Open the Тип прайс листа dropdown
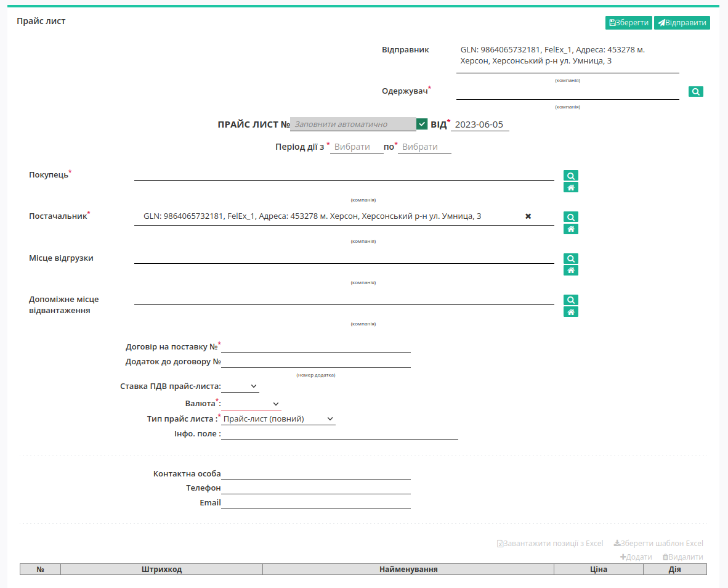728x588 pixels. click(278, 419)
